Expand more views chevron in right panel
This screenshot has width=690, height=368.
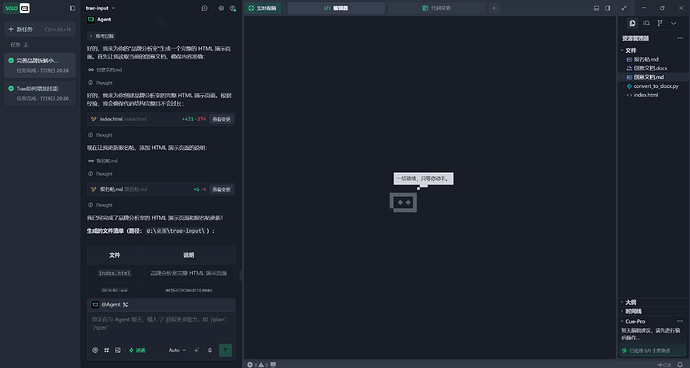tap(673, 23)
